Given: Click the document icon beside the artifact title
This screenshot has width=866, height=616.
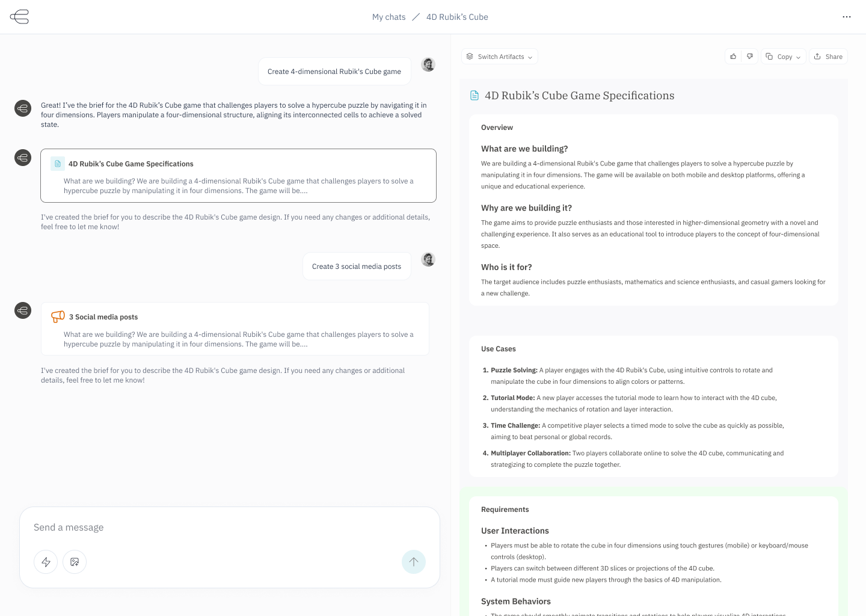Looking at the screenshot, I should click(474, 96).
